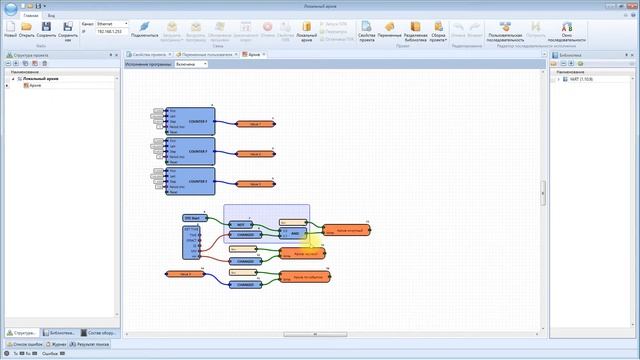The height and width of the screenshot is (360, 640).
Task: Open document tabs list dropdown arrow
Action: click(x=544, y=54)
